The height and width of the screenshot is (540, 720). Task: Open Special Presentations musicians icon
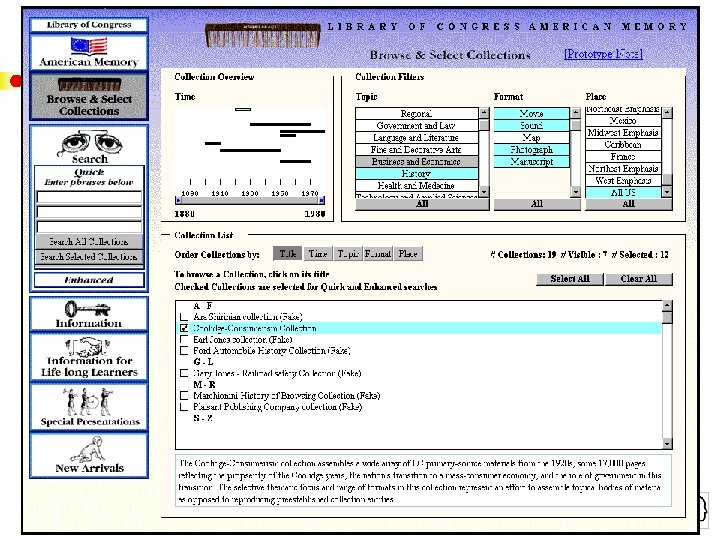(x=88, y=402)
